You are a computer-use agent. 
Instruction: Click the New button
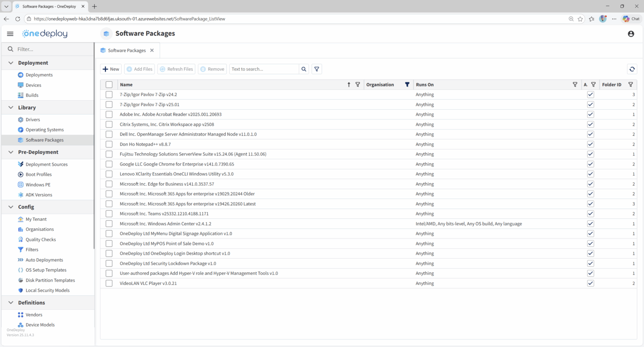point(111,69)
